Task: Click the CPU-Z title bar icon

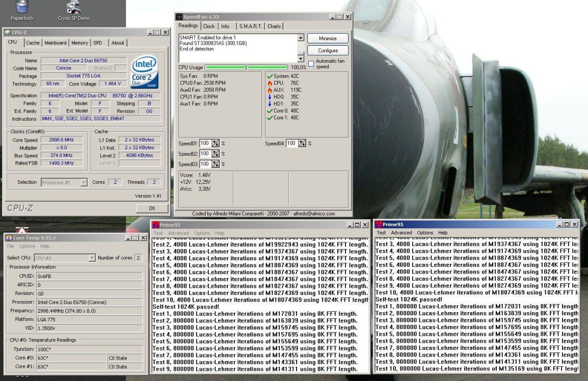Action: [x=7, y=32]
